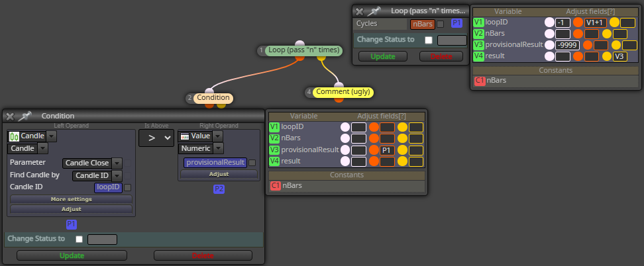Click the yellow circle in the result row of the Loop variables

[607, 56]
